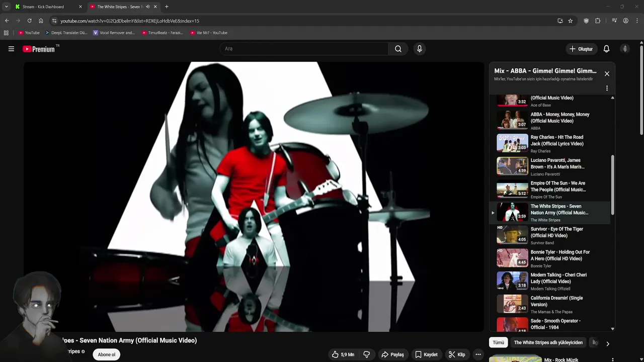
Task: Open the Chrome three-dot menu
Action: point(637,21)
